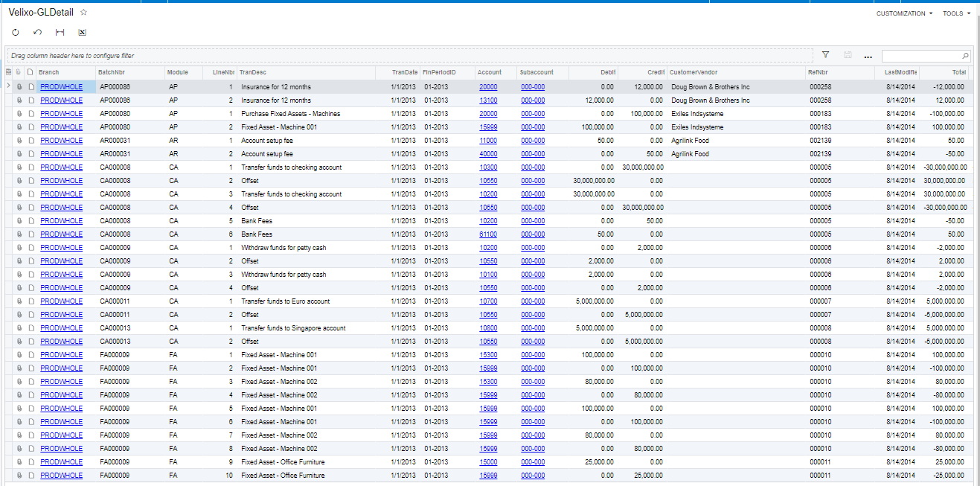Click the undo arrow toolbar icon
The width and height of the screenshot is (980, 486).
tap(38, 33)
